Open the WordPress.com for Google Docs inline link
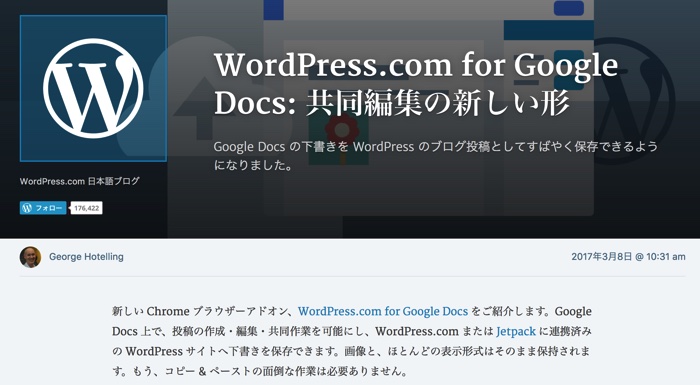This screenshot has width=700, height=385. [383, 311]
